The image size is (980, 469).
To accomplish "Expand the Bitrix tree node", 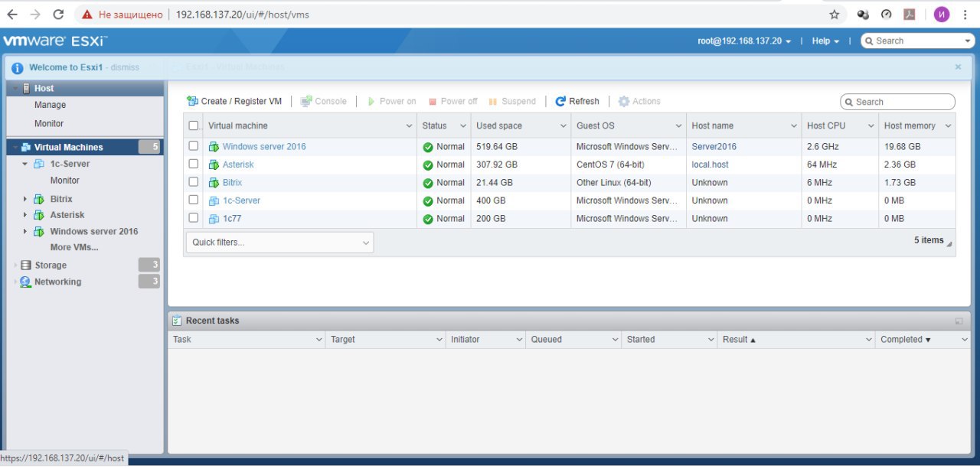I will [x=25, y=199].
